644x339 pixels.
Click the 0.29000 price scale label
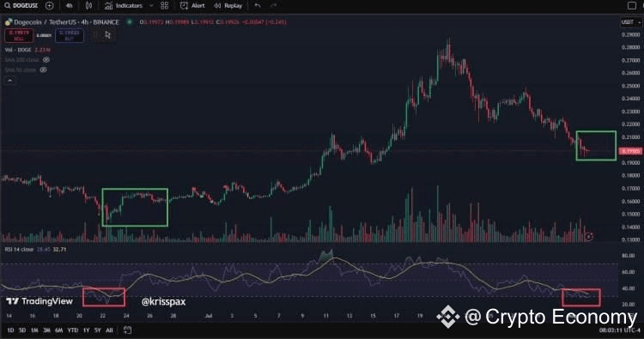click(x=630, y=35)
